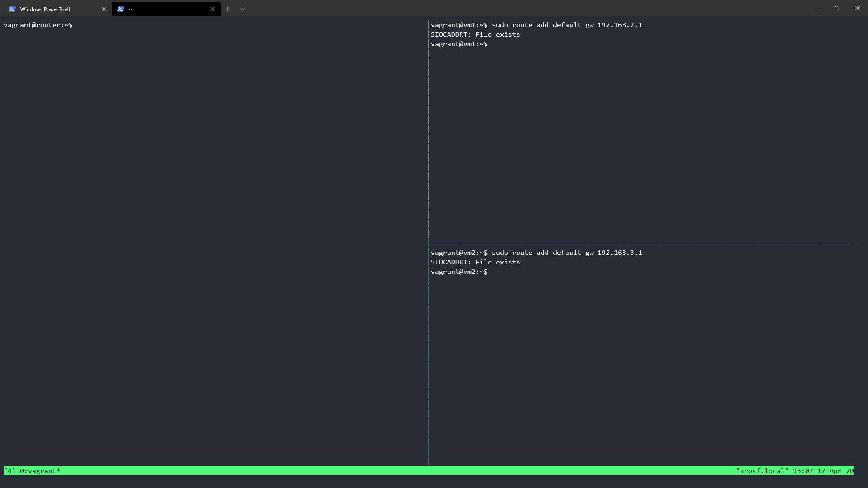Focus the empty vagrant@vm1 prompt

(459, 44)
